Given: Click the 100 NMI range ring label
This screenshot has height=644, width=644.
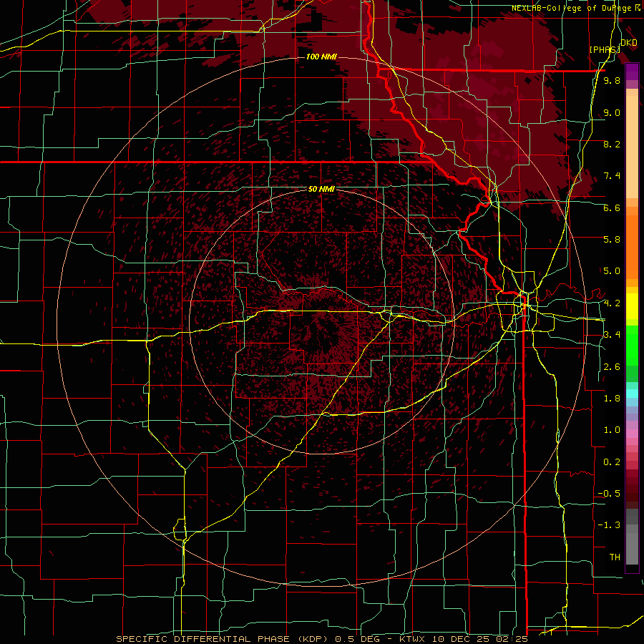Looking at the screenshot, I should point(321,57).
